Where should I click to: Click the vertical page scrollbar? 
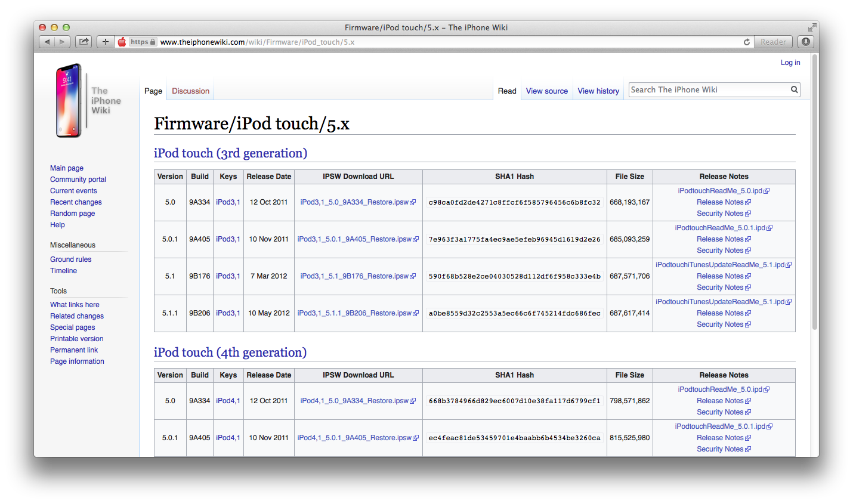point(815,197)
